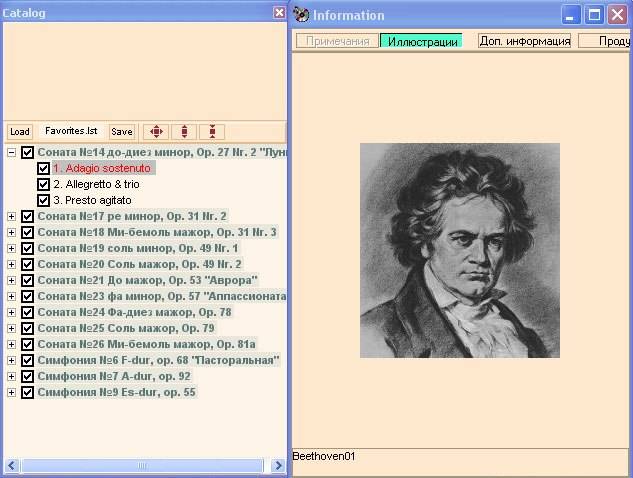
Task: Select Соната №17 ре минор title
Action: coord(132,216)
